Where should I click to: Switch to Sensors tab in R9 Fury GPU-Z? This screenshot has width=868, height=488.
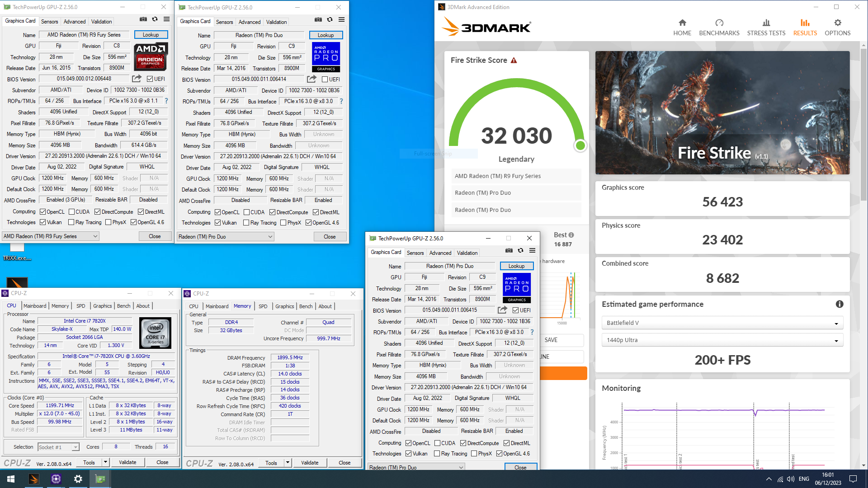(49, 22)
